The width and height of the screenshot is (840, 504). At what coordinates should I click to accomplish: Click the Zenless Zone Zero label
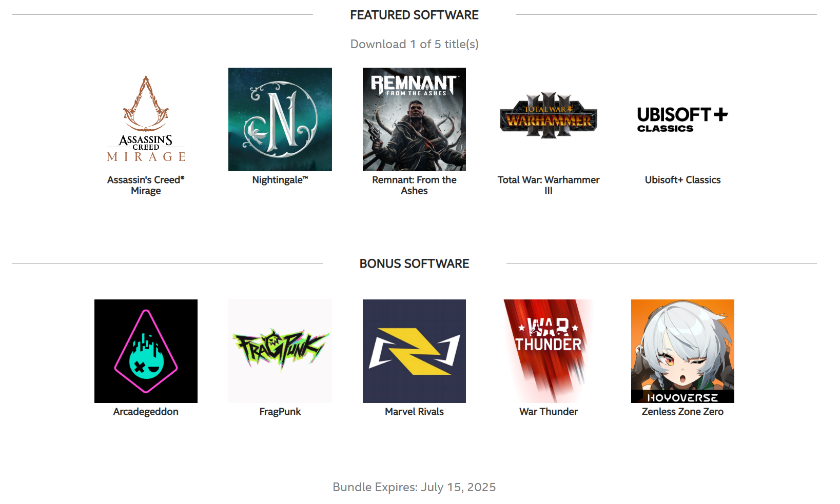[x=682, y=412]
